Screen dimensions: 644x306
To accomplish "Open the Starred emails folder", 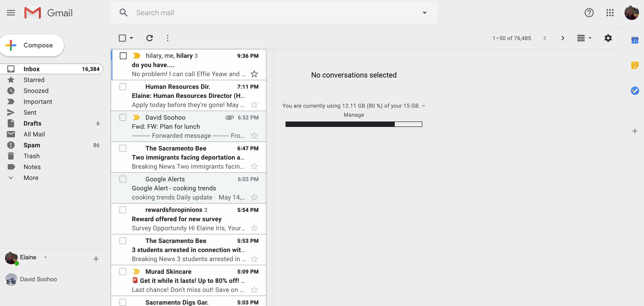I will (x=34, y=80).
